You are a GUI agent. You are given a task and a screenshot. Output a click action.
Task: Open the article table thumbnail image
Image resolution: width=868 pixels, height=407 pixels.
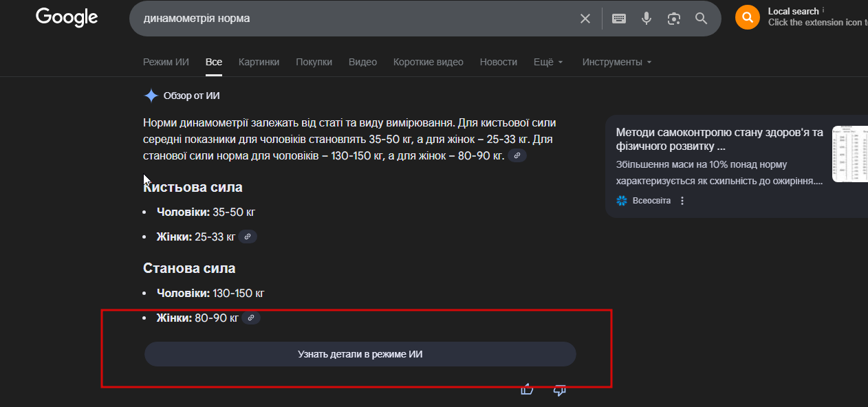click(850, 154)
